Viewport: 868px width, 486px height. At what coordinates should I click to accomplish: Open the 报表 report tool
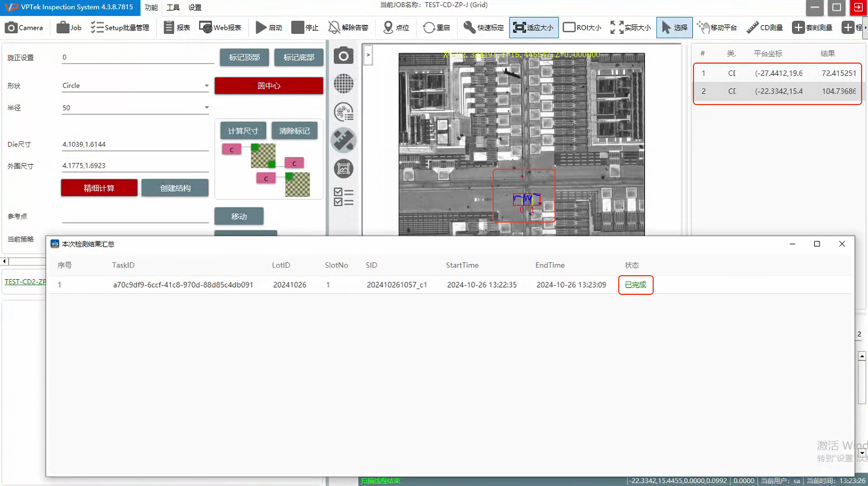pyautogui.click(x=177, y=27)
